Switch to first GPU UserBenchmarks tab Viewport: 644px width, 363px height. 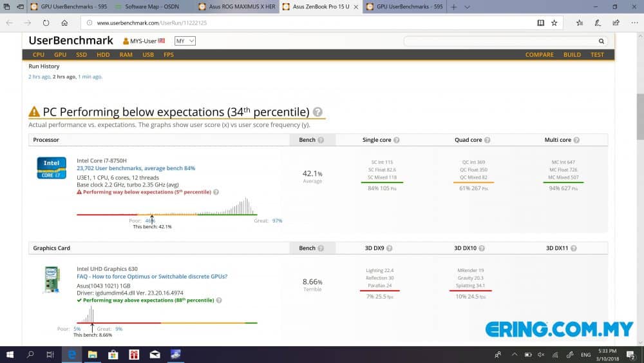tap(69, 6)
